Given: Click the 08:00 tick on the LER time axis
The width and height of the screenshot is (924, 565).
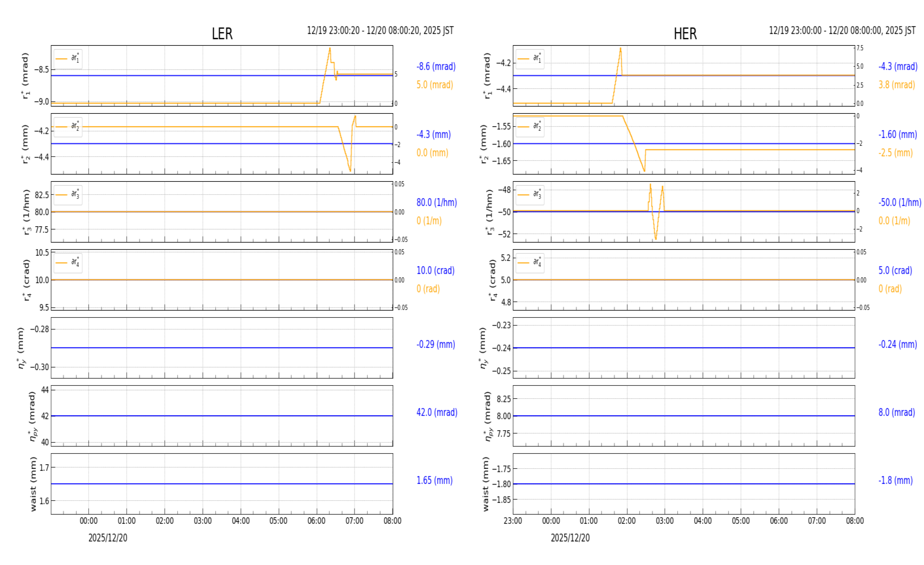Looking at the screenshot, I should (x=393, y=521).
